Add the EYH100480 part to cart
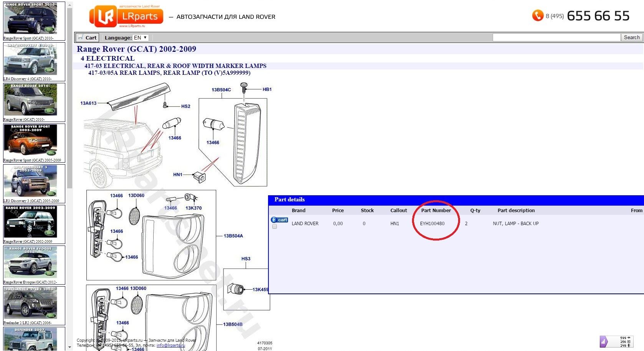 coord(280,220)
